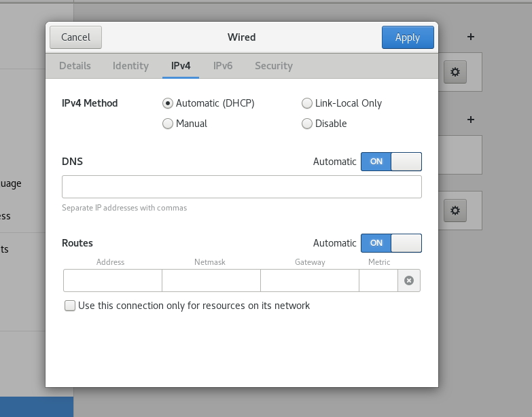Screen dimensions: 532x417
Task: Click the route Netmask field
Action: [211, 280]
